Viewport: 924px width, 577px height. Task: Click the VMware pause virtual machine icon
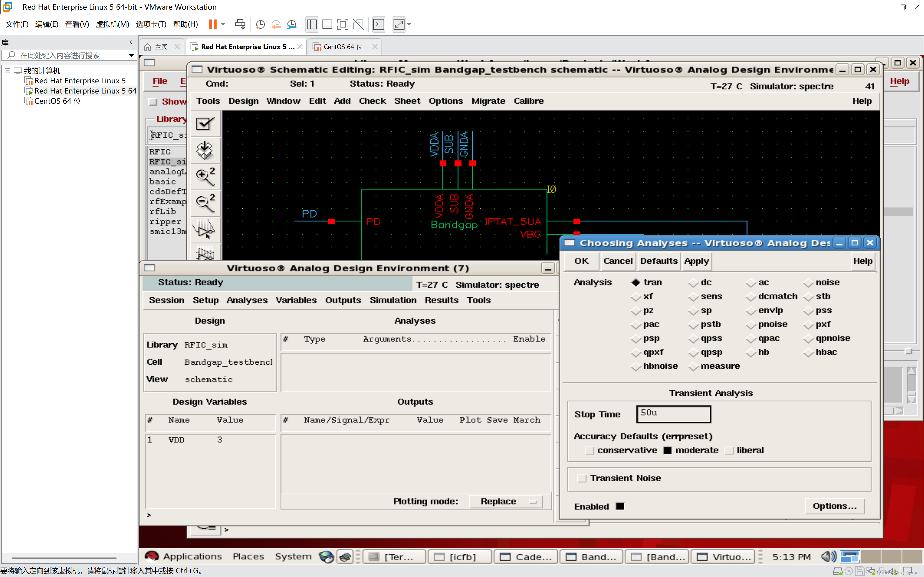click(213, 24)
